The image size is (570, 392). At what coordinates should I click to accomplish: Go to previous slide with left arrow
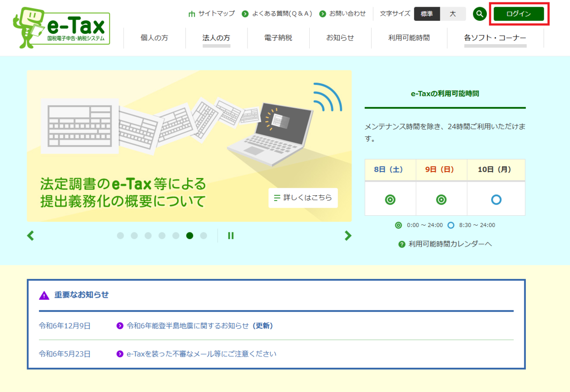coord(30,235)
